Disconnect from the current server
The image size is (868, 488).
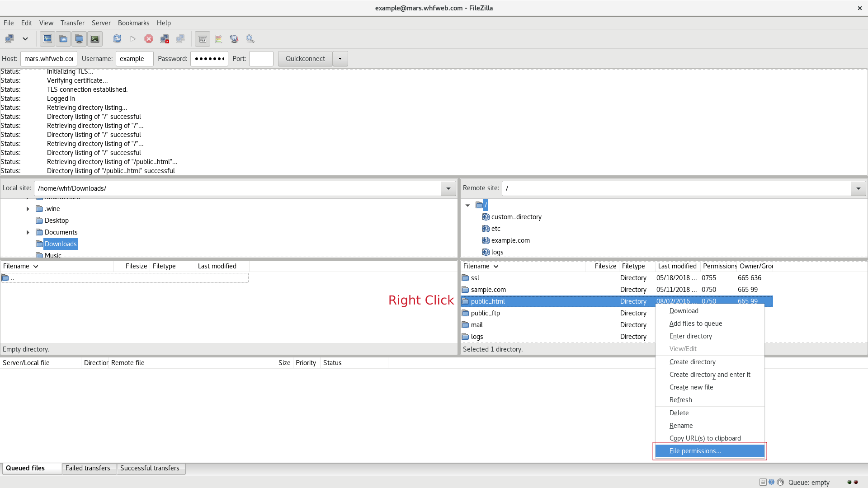(x=165, y=39)
